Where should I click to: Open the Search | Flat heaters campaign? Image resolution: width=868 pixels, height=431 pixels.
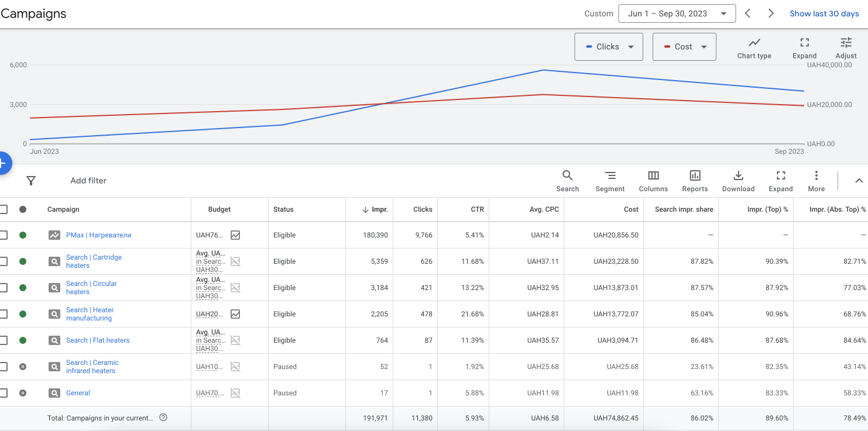[98, 340]
